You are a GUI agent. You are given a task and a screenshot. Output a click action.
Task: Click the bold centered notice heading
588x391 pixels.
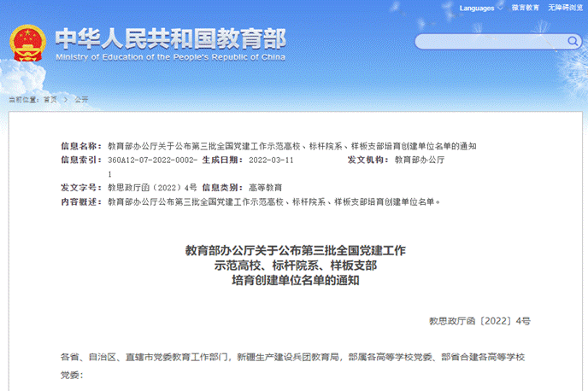295,265
